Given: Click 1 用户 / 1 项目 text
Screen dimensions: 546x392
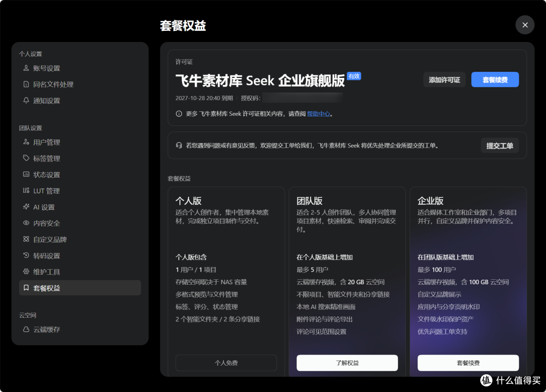Looking at the screenshot, I should pyautogui.click(x=196, y=270).
